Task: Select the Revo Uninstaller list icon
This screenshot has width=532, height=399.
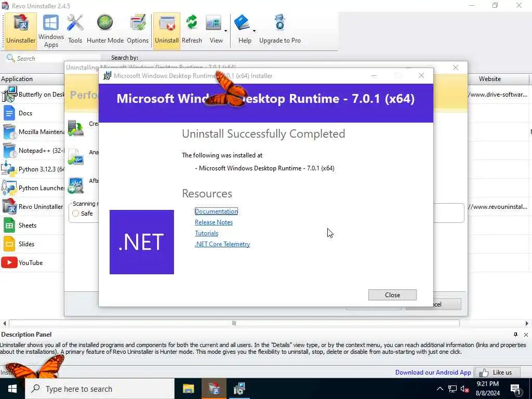Action: (x=9, y=206)
